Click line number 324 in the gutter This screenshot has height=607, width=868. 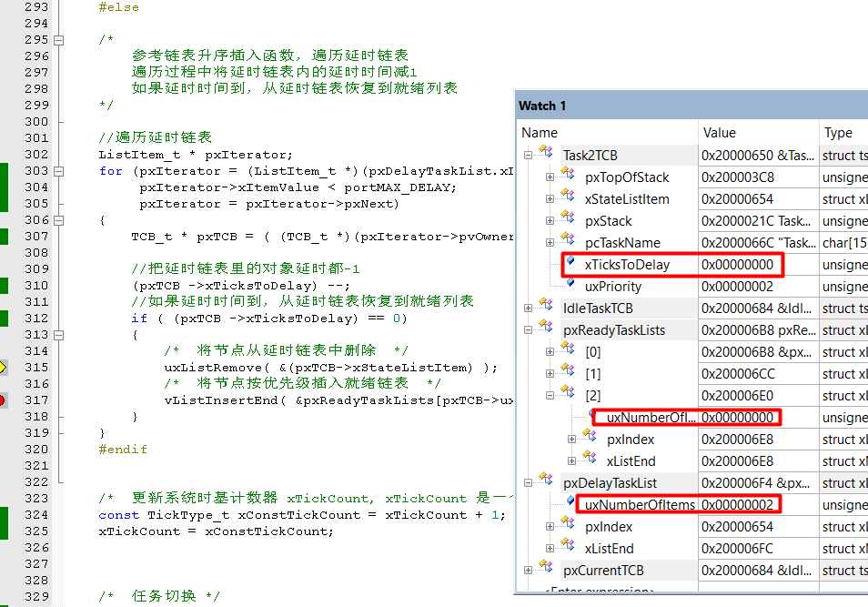(36, 514)
